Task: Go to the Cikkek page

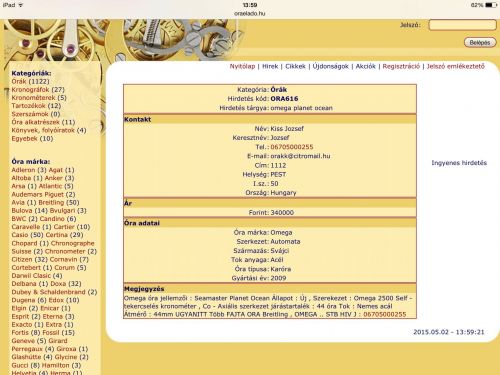Action: tap(295, 66)
